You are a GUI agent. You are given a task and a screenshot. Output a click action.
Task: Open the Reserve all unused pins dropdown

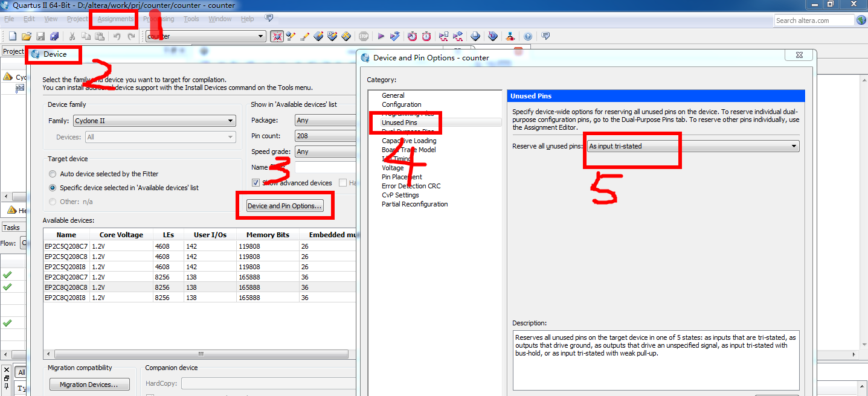click(x=693, y=146)
